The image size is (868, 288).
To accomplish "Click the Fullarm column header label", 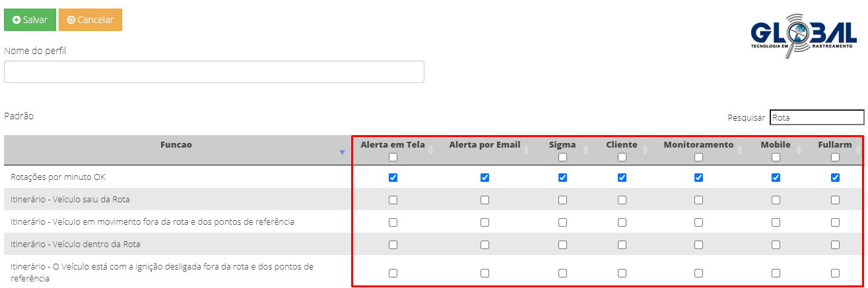I will pyautogui.click(x=834, y=145).
